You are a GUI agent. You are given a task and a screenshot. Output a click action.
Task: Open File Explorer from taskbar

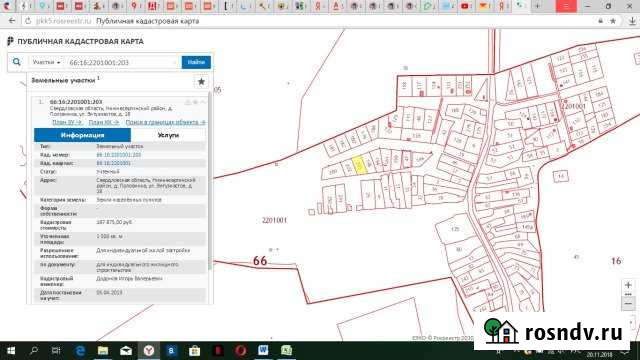pos(103,351)
